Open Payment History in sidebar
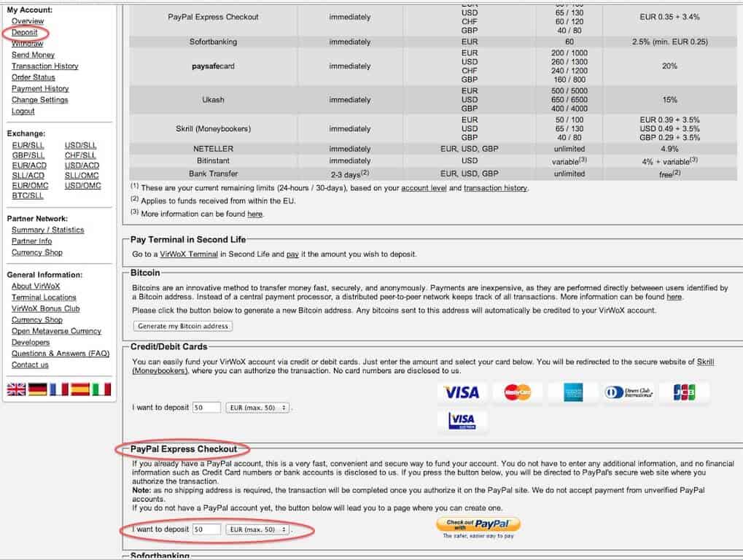 tap(40, 89)
